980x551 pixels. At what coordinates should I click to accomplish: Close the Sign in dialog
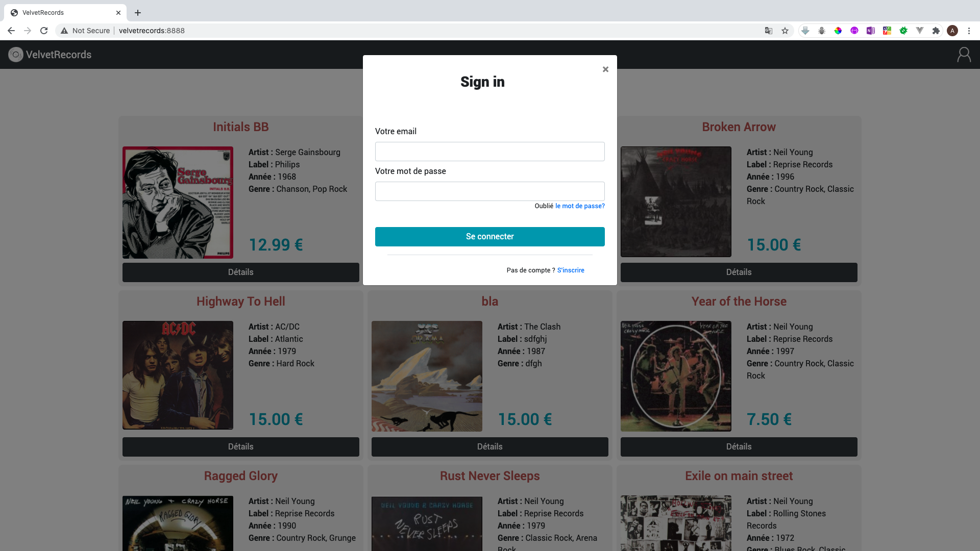tap(605, 69)
